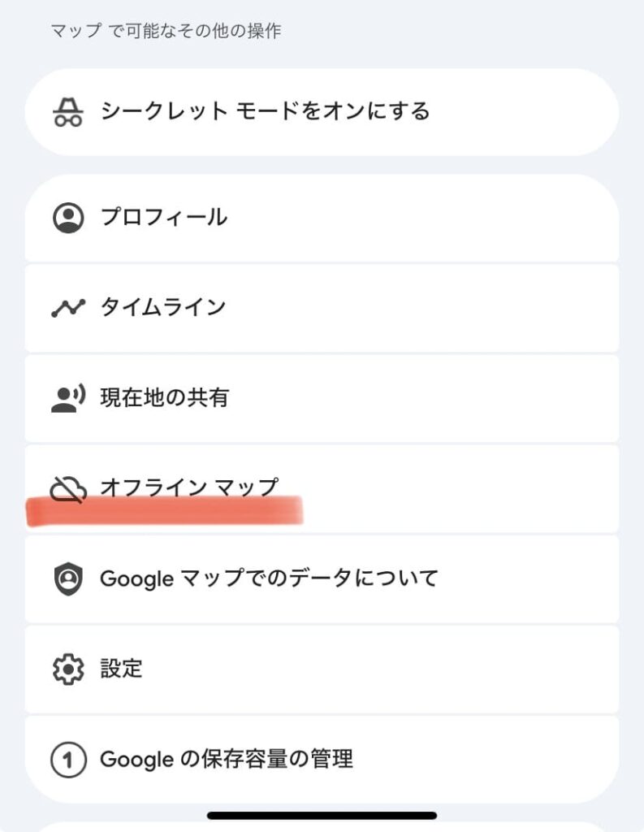Tap the マップ で可能なその他の操作 header text
644x832 pixels.
pos(166,32)
